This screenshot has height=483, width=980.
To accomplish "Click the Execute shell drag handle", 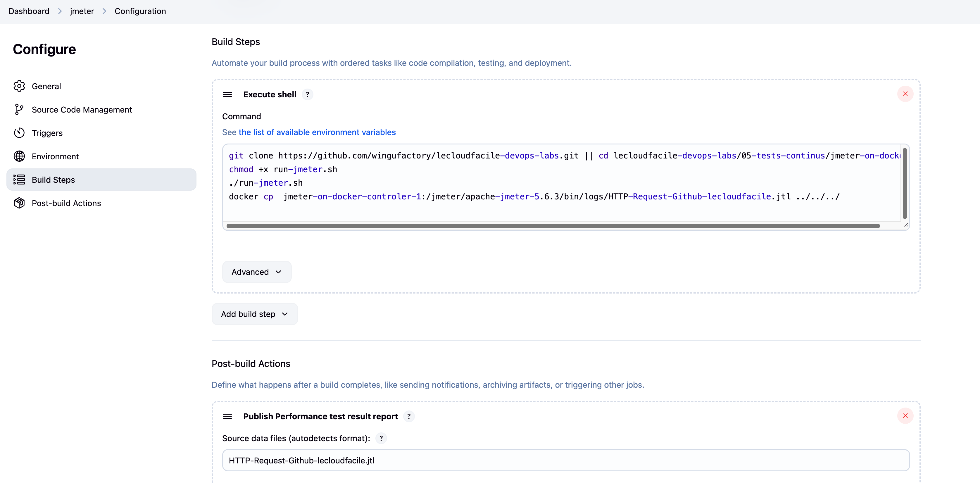I will [227, 94].
